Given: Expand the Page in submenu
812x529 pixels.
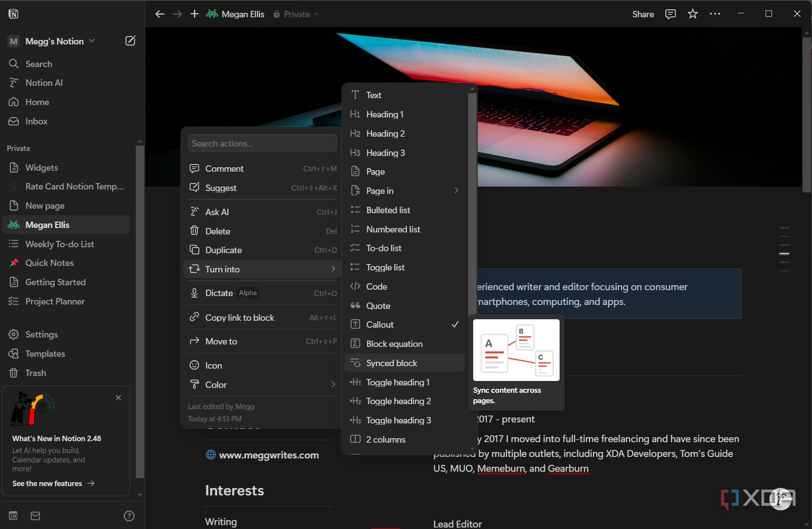Looking at the screenshot, I should click(404, 191).
